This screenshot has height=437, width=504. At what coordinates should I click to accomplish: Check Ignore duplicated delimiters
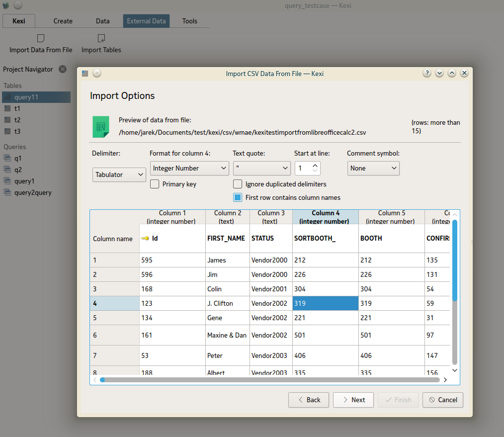238,184
